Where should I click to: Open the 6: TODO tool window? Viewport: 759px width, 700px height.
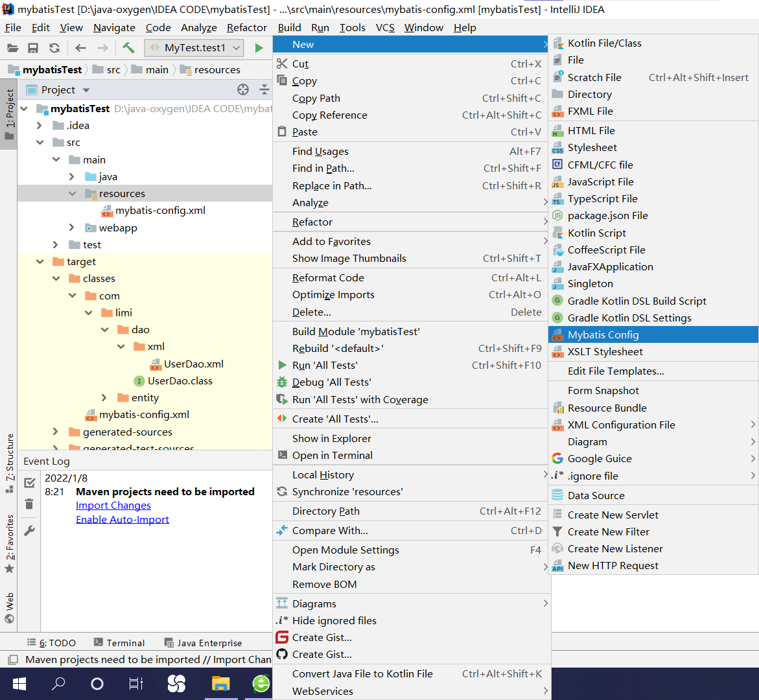[x=51, y=643]
